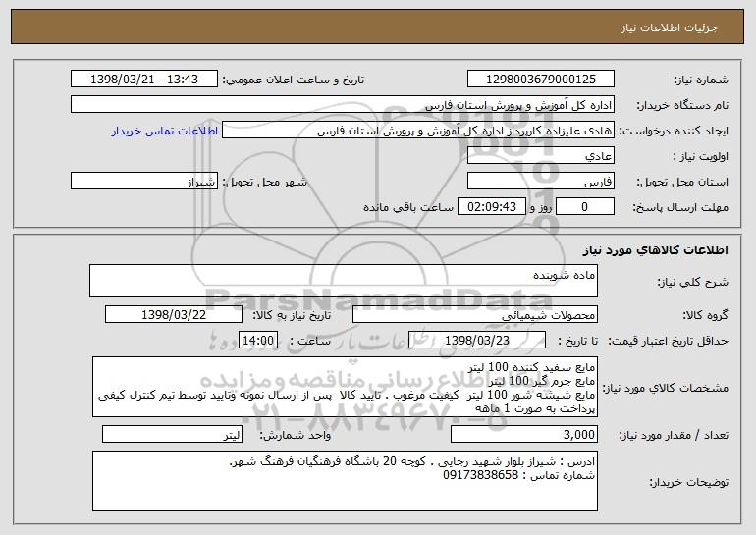Click the label مهلت ارسال پاسخ
This screenshot has width=756, height=535.
[x=680, y=208]
